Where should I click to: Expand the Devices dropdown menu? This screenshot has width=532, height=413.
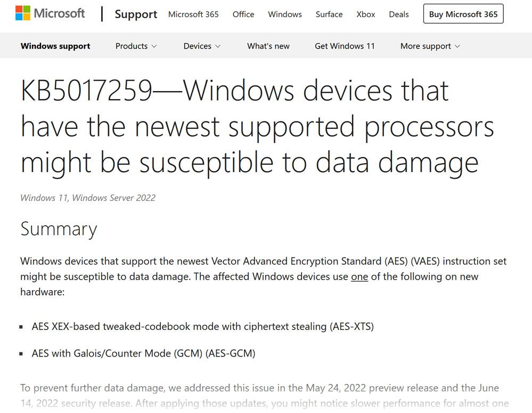[202, 46]
